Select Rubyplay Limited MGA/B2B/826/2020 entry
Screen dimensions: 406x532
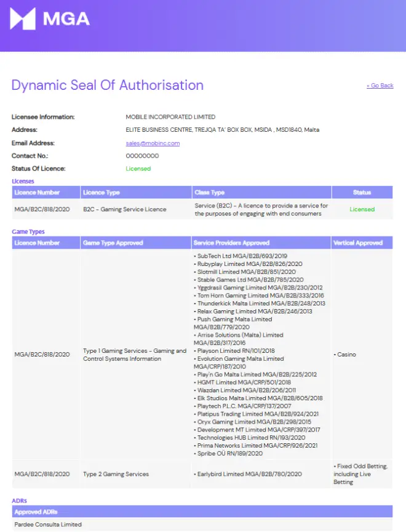click(248, 264)
